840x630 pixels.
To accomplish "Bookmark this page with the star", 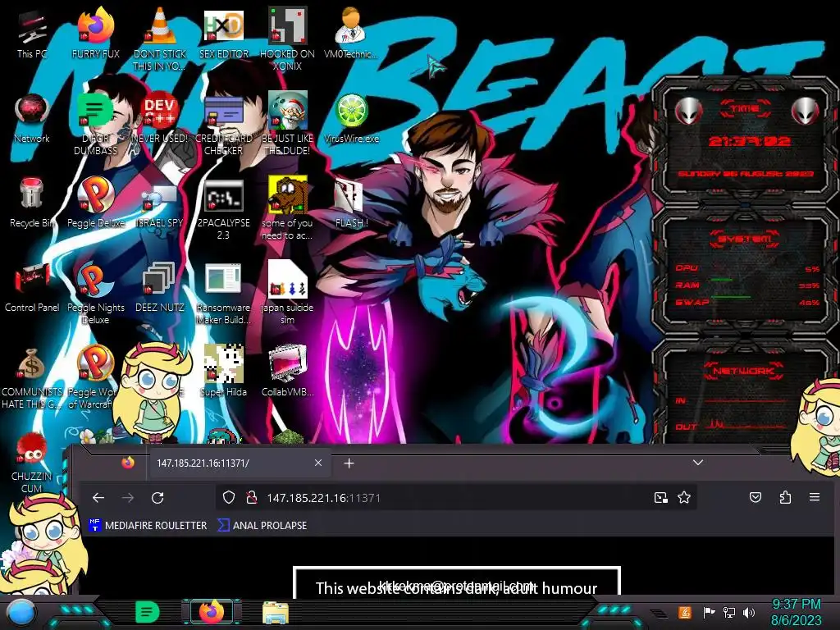I will pos(684,498).
